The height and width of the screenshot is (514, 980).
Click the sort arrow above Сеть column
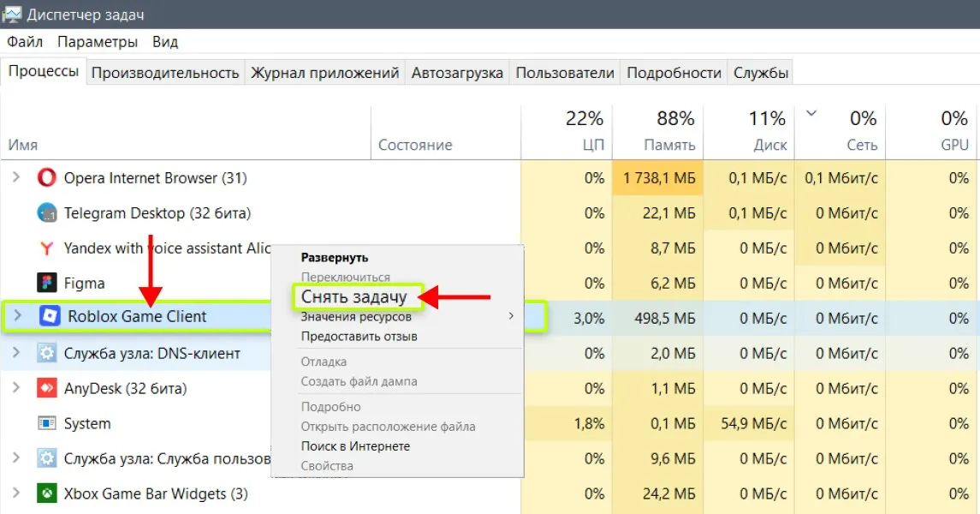[x=811, y=114]
